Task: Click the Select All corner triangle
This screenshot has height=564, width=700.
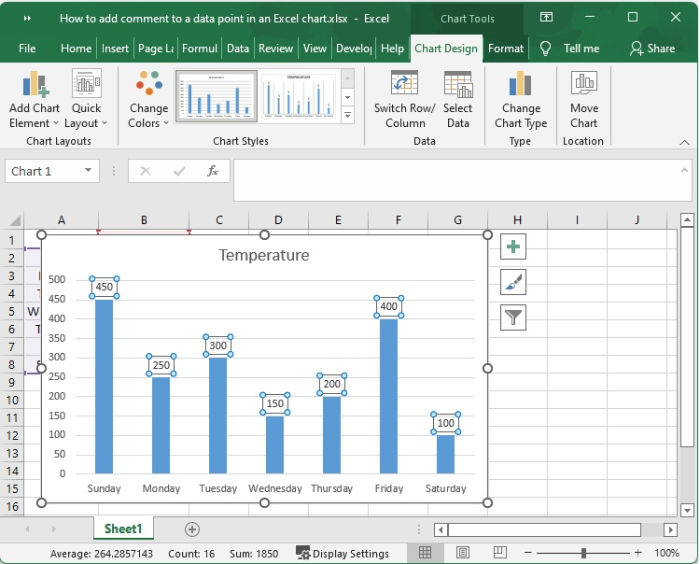Action: [x=14, y=221]
